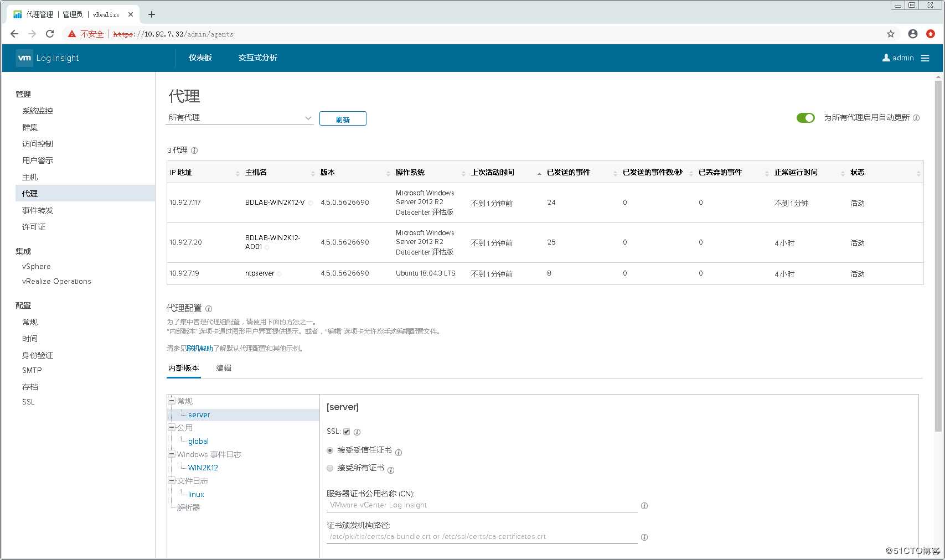Click the browser forward arrow
Image resolution: width=945 pixels, height=560 pixels.
tap(32, 34)
